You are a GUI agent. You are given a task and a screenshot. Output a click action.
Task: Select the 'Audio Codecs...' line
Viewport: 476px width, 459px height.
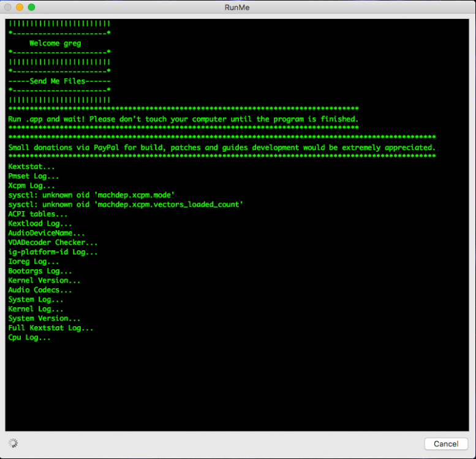click(x=40, y=290)
